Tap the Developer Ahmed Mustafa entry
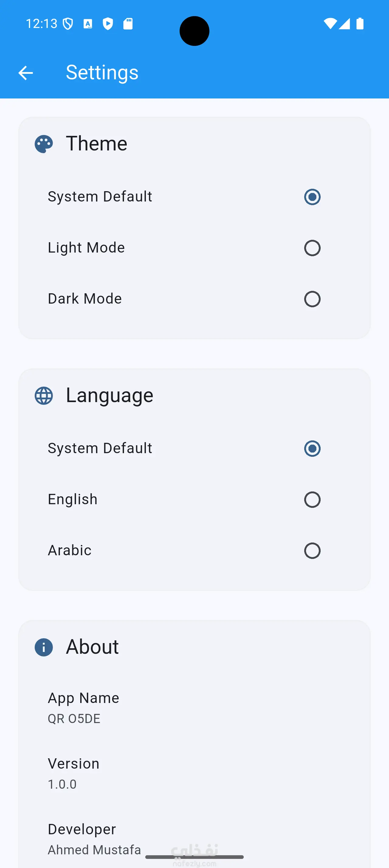 (x=94, y=839)
